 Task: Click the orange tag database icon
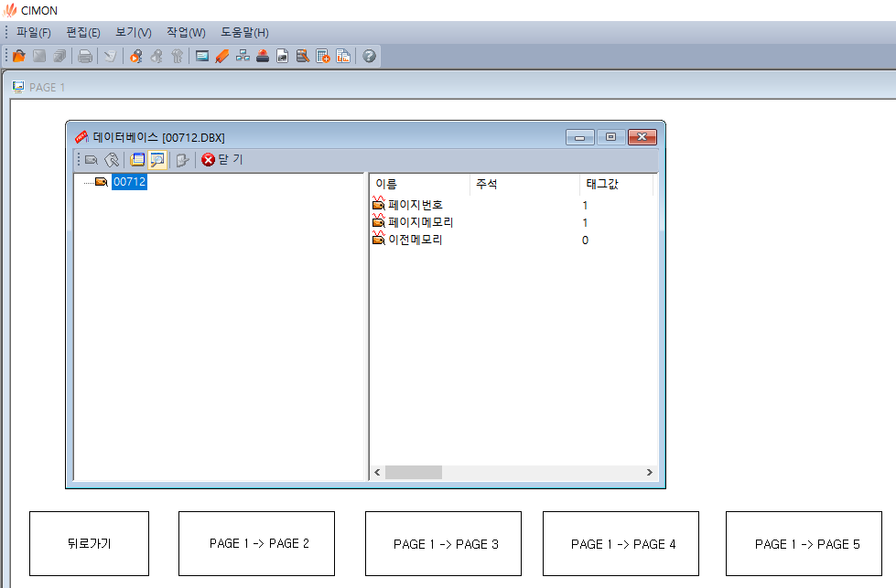pos(222,57)
